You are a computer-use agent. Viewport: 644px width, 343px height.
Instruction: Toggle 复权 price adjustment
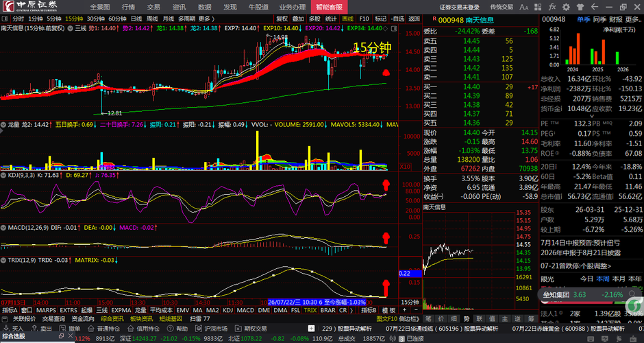[282, 19]
